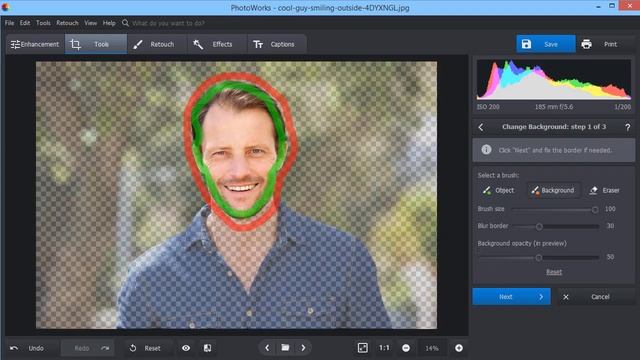Select the Background brush
This screenshot has width=640, height=360.
553,191
